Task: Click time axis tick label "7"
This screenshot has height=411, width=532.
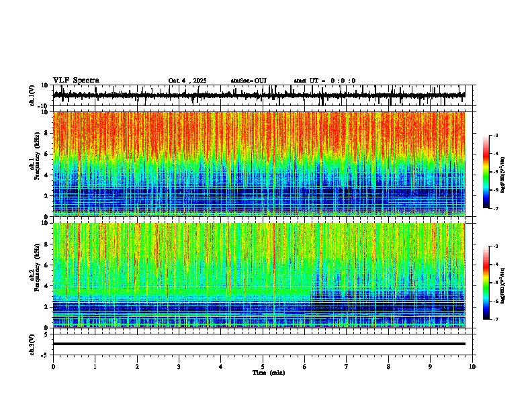Action: [347, 367]
